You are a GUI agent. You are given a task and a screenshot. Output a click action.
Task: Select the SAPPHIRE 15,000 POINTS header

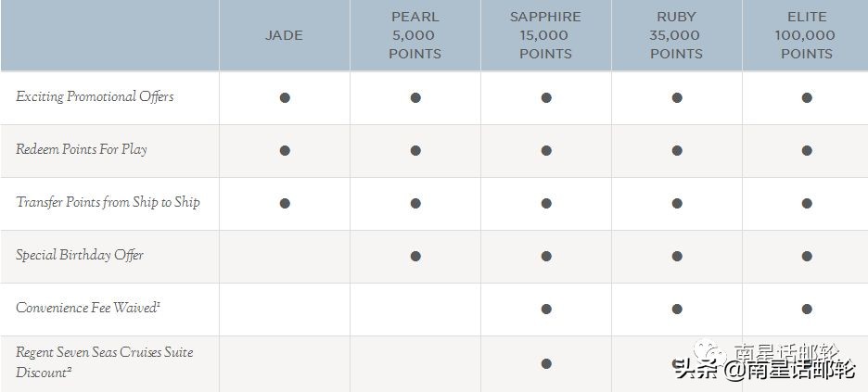tap(545, 35)
